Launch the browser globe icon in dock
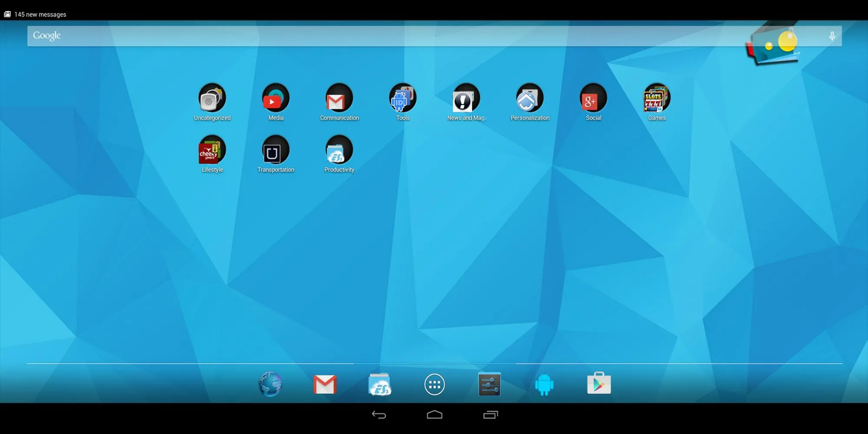868x434 pixels. [270, 384]
